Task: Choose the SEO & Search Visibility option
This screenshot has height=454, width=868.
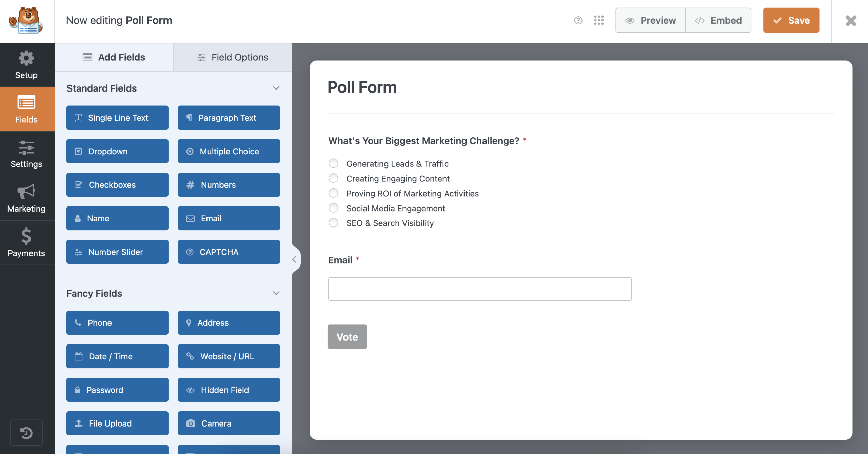Action: 334,223
